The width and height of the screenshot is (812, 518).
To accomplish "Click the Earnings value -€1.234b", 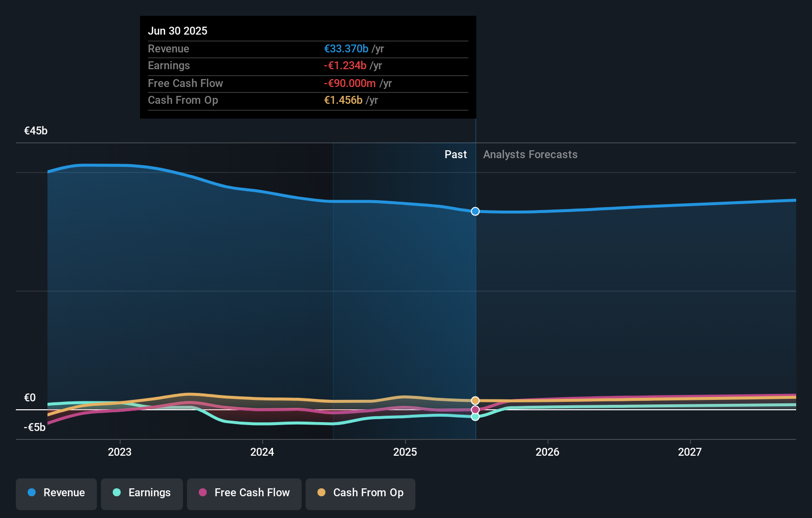I will [x=345, y=65].
